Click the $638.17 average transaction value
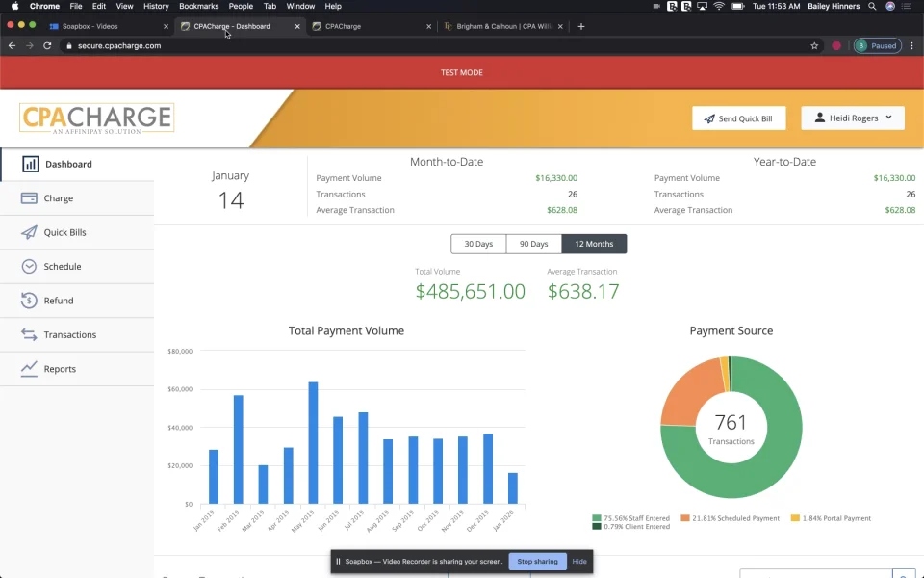This screenshot has height=578, width=924. point(583,291)
